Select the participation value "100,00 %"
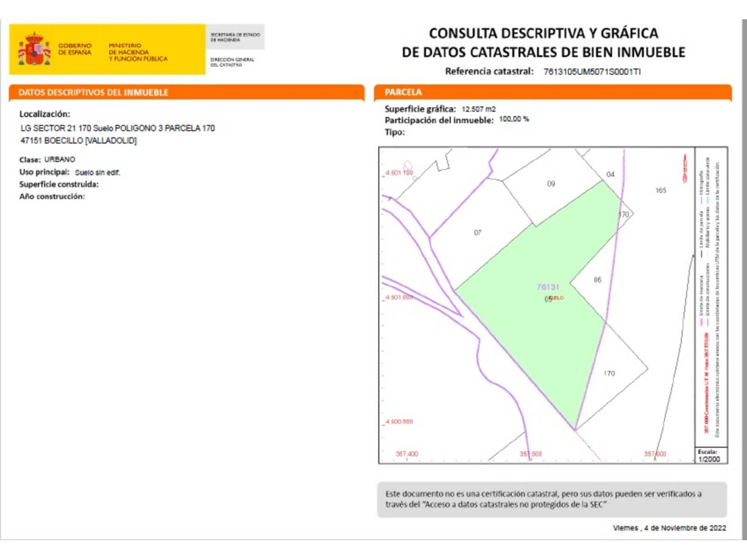This screenshot has height=560, width=747. tap(514, 119)
